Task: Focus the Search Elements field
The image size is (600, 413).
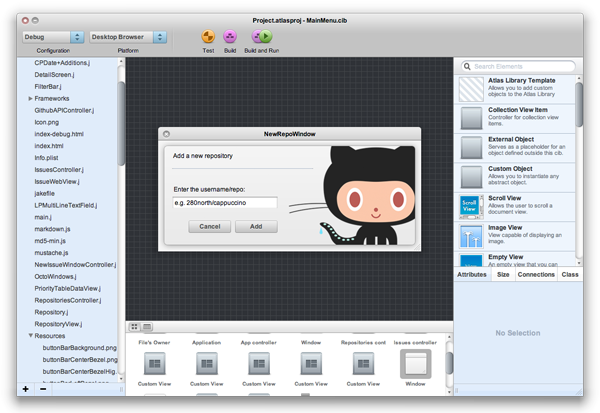Action: [518, 66]
